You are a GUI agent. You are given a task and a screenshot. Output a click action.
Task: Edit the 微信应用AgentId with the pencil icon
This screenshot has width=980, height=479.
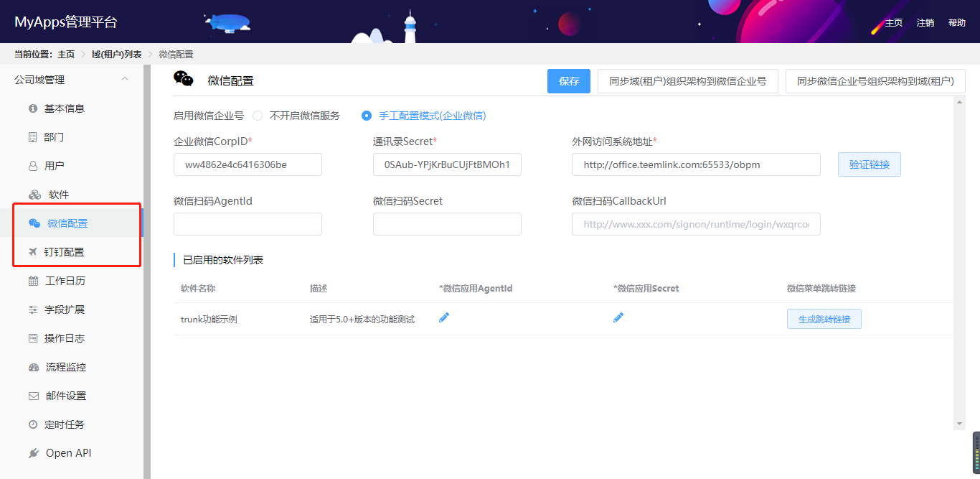[444, 317]
